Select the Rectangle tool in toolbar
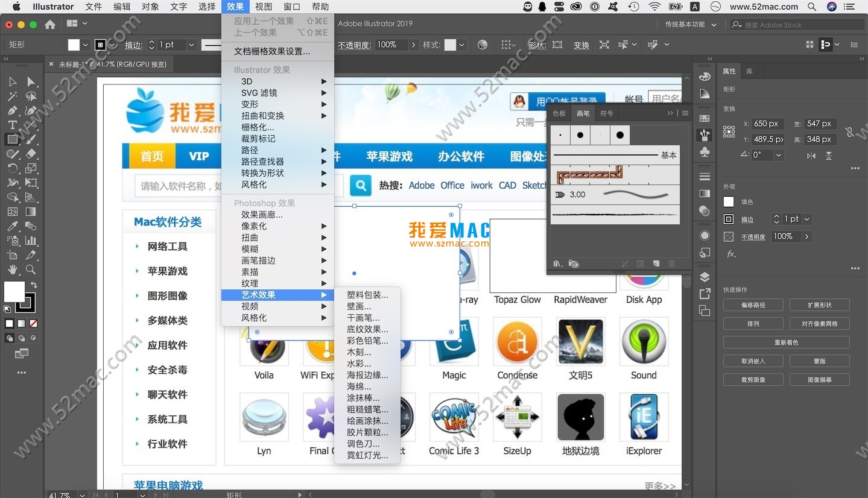Screen dimensions: 868x498 tap(12, 139)
